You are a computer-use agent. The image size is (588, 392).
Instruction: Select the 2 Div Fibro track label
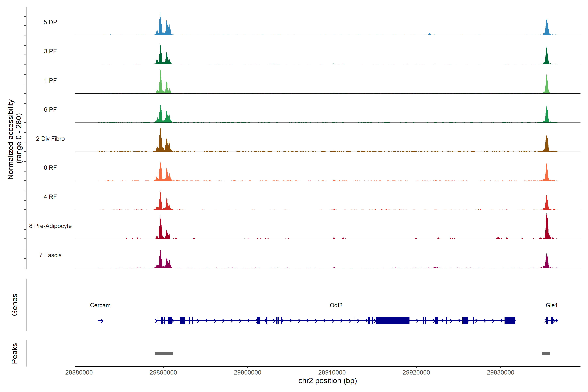50,139
